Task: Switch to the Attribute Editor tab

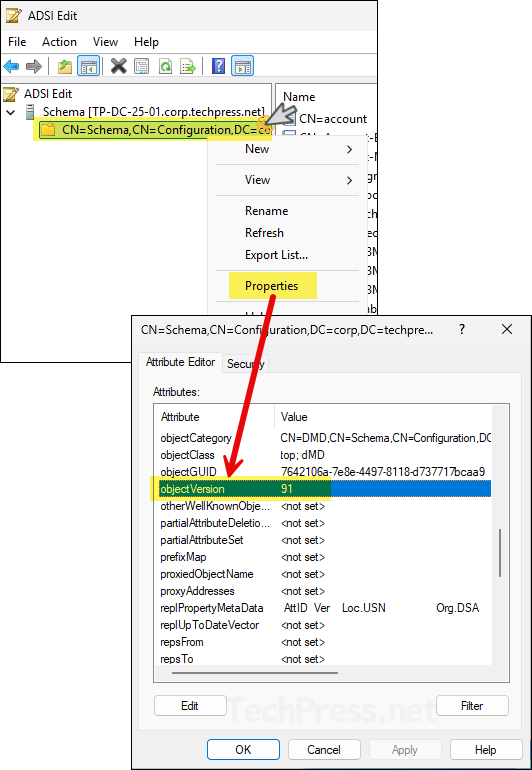Action: (180, 362)
